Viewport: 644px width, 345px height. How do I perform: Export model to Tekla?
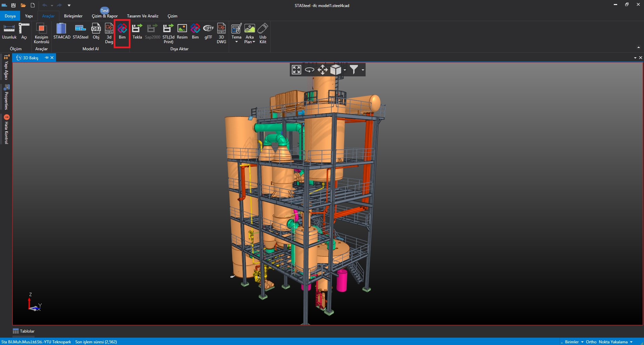137,31
